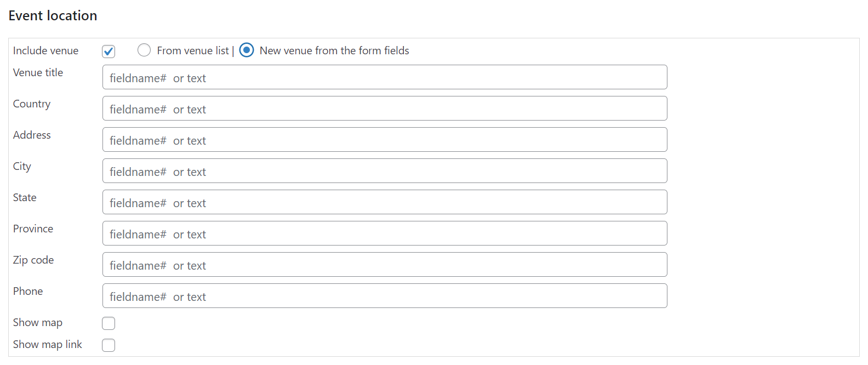The image size is (868, 365).
Task: Place cursor in the City field
Action: tap(384, 171)
